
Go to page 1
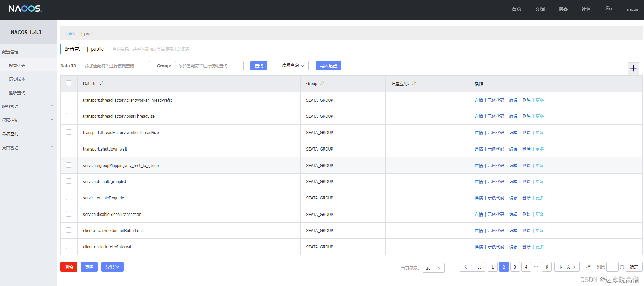[x=492, y=267]
